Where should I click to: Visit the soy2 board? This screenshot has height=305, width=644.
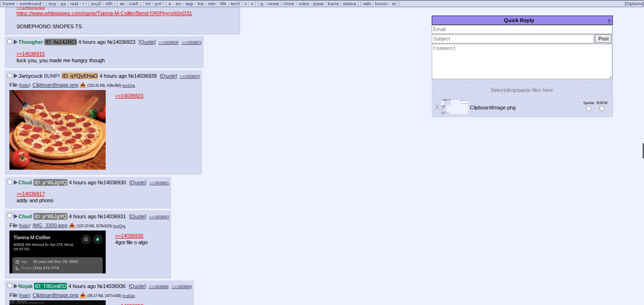96,4
